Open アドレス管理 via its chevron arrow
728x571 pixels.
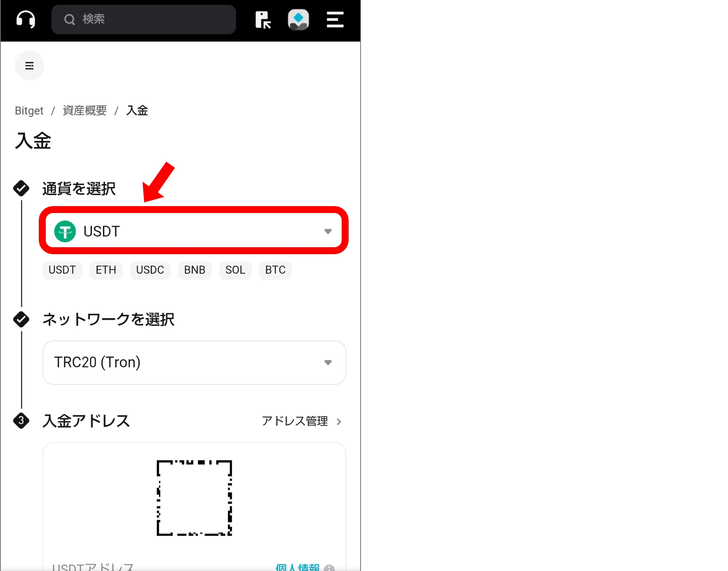(339, 421)
